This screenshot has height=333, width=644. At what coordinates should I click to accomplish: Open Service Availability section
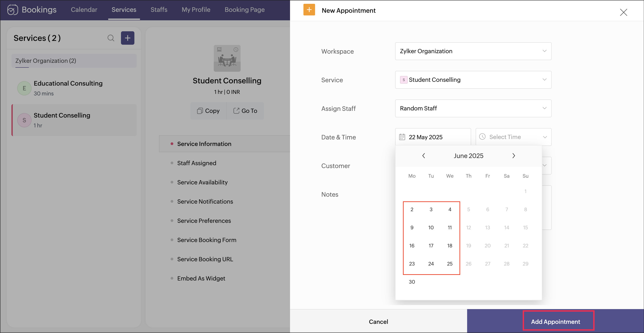pyautogui.click(x=202, y=182)
